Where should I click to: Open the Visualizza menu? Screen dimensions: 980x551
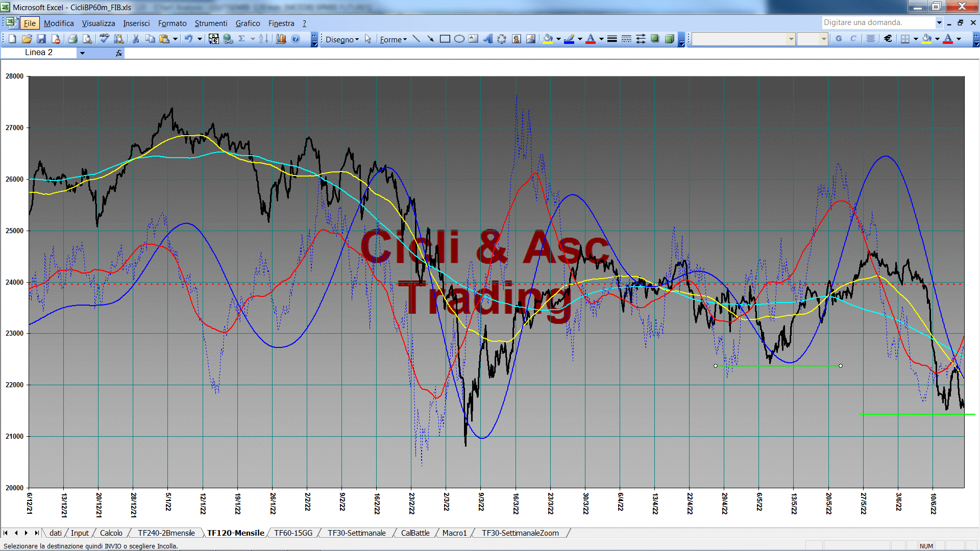99,23
